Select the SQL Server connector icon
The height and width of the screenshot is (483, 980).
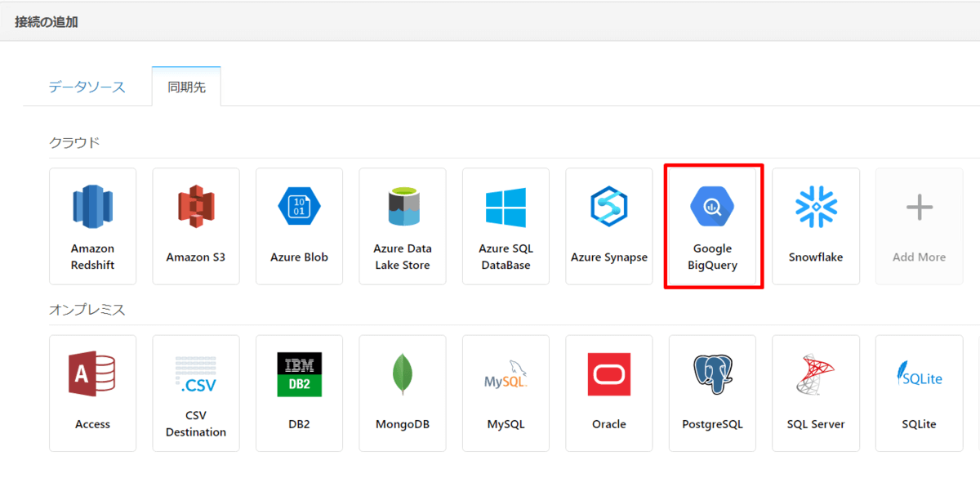(x=816, y=375)
